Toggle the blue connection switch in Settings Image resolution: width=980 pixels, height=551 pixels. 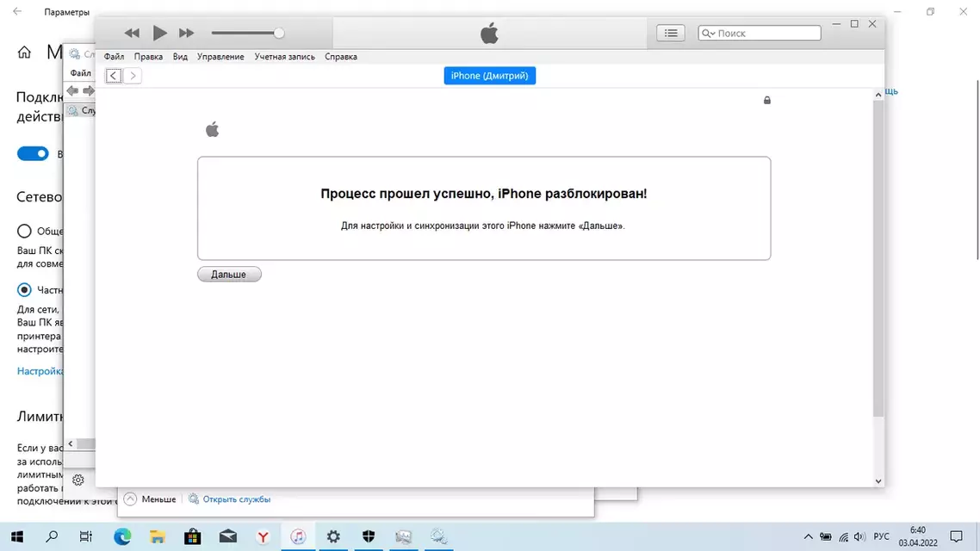click(x=33, y=154)
